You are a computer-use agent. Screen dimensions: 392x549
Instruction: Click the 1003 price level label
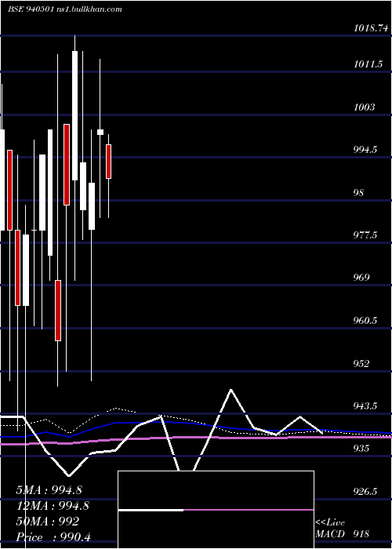[x=364, y=107]
